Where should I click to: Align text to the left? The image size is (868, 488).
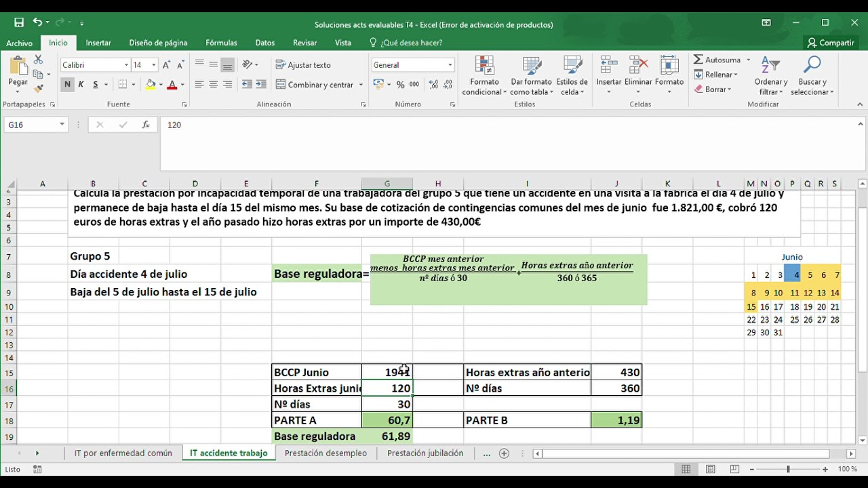199,85
